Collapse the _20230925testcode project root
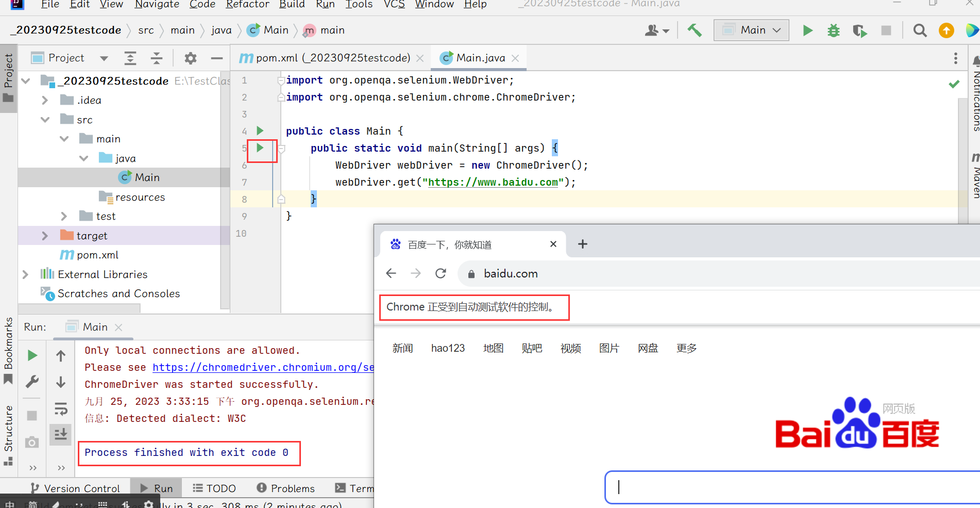980x508 pixels. click(26, 81)
